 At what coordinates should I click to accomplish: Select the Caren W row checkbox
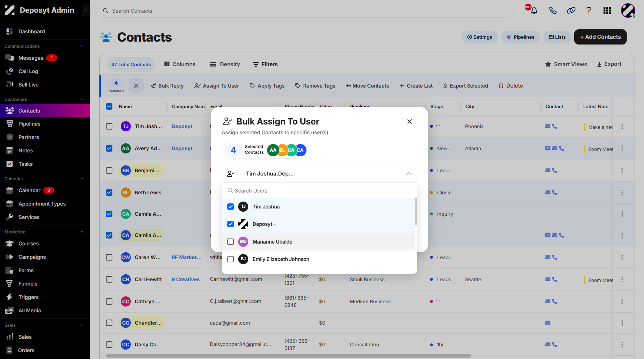pos(109,257)
